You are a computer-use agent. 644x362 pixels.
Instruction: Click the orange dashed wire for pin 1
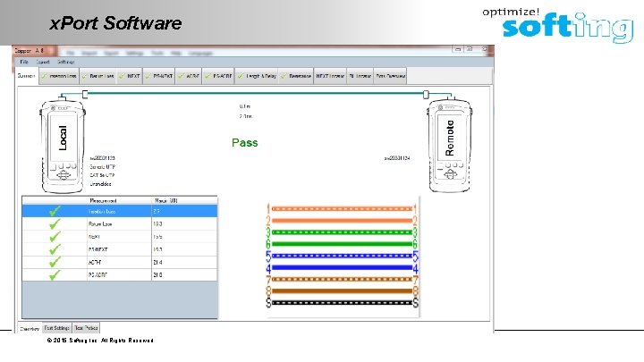(342, 209)
